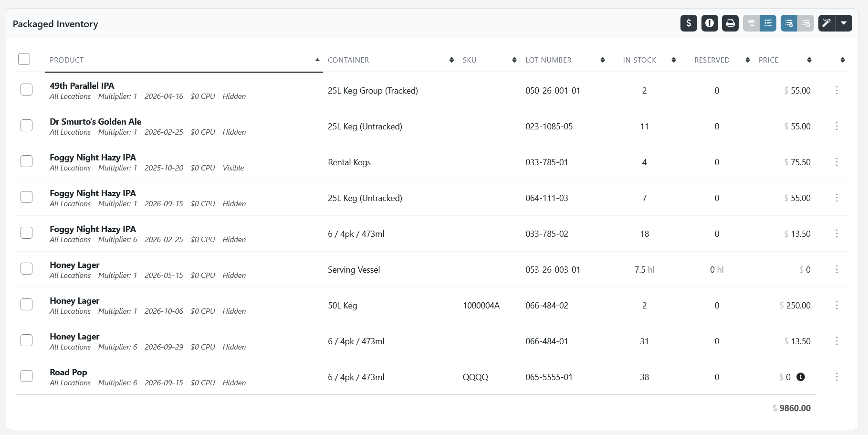868x435 pixels.
Task: Click SKU value 1000004A
Action: coord(481,306)
